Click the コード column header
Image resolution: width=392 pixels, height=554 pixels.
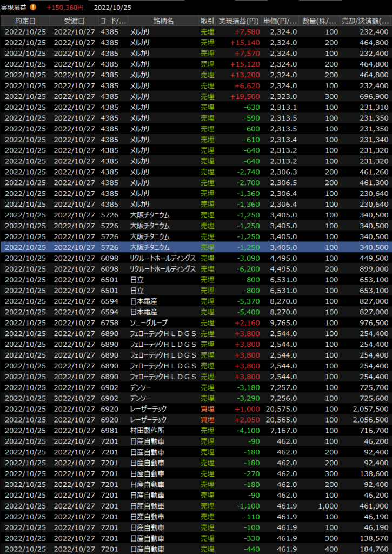tap(113, 21)
